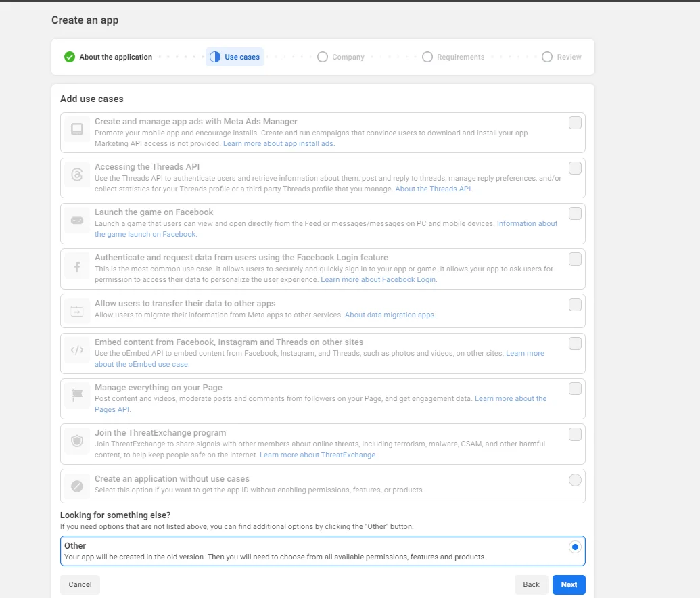This screenshot has height=598, width=700.
Task: Click the 'Add use cases' heading
Action: (92, 99)
